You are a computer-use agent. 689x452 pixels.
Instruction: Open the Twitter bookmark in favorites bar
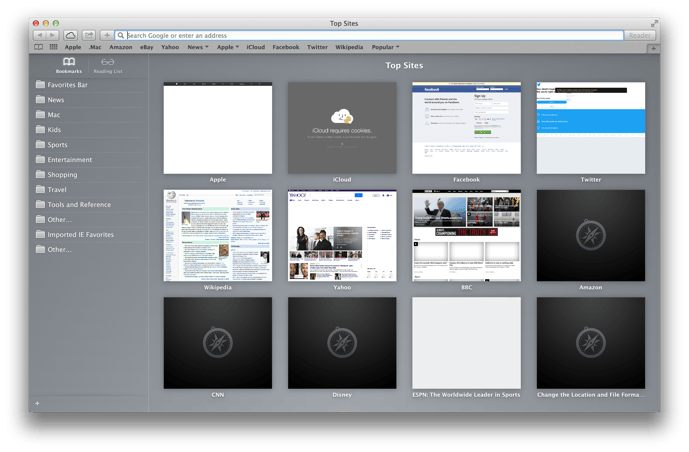pos(317,47)
